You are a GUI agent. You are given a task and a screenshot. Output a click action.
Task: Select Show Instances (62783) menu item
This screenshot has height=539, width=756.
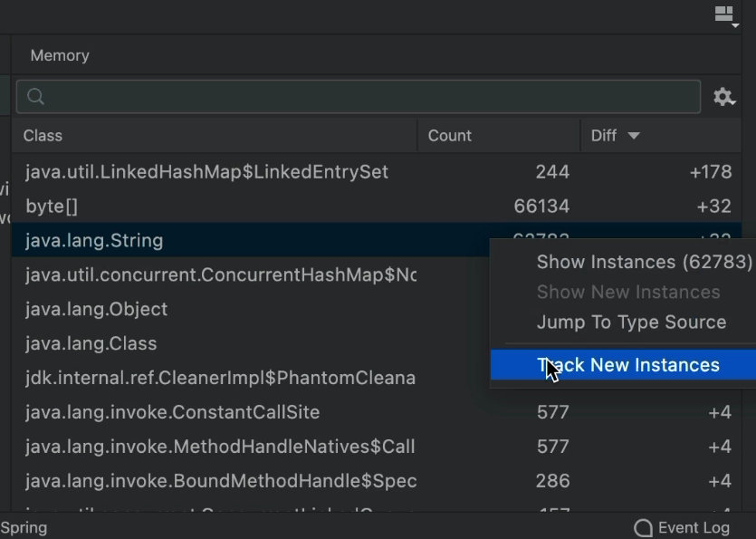pyautogui.click(x=644, y=262)
